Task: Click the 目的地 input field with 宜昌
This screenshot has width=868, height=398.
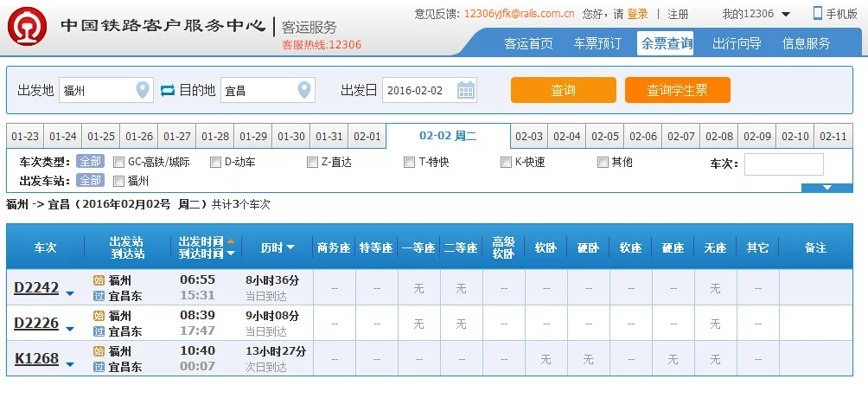Action: (268, 90)
